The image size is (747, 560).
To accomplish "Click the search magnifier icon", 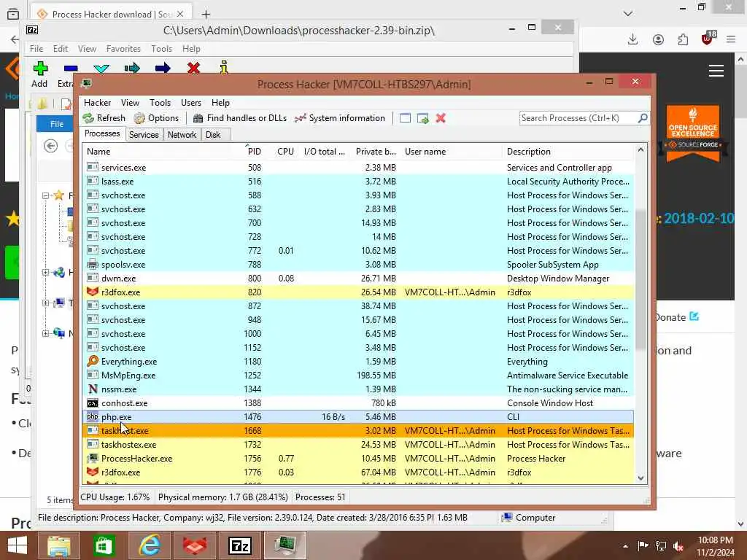I will pyautogui.click(x=643, y=117).
